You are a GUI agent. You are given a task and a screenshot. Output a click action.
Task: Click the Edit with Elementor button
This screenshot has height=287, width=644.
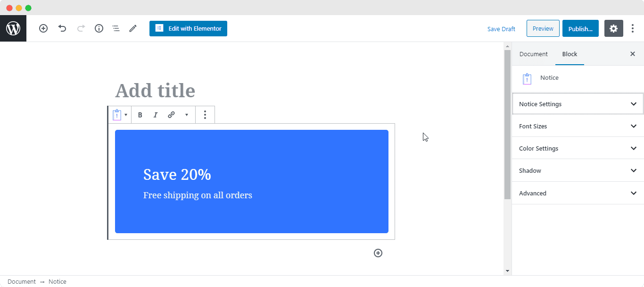click(188, 28)
